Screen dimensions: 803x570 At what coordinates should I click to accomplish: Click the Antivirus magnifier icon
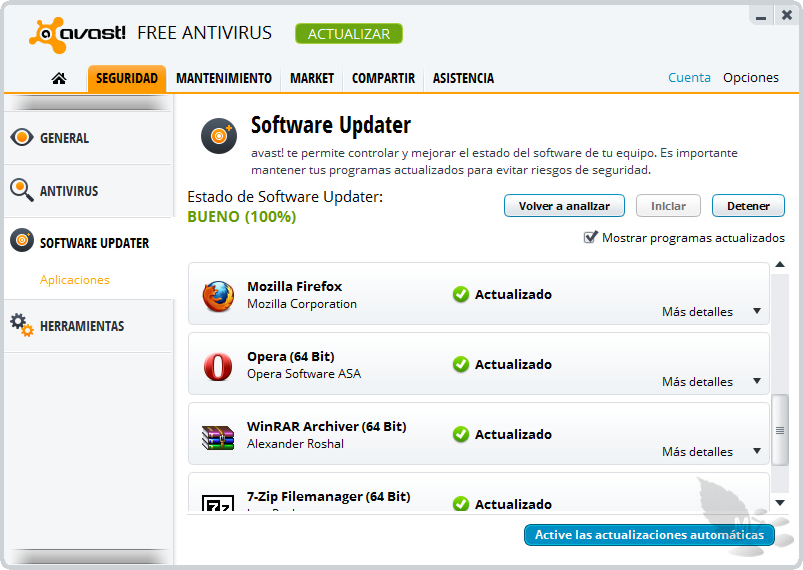[x=22, y=190]
